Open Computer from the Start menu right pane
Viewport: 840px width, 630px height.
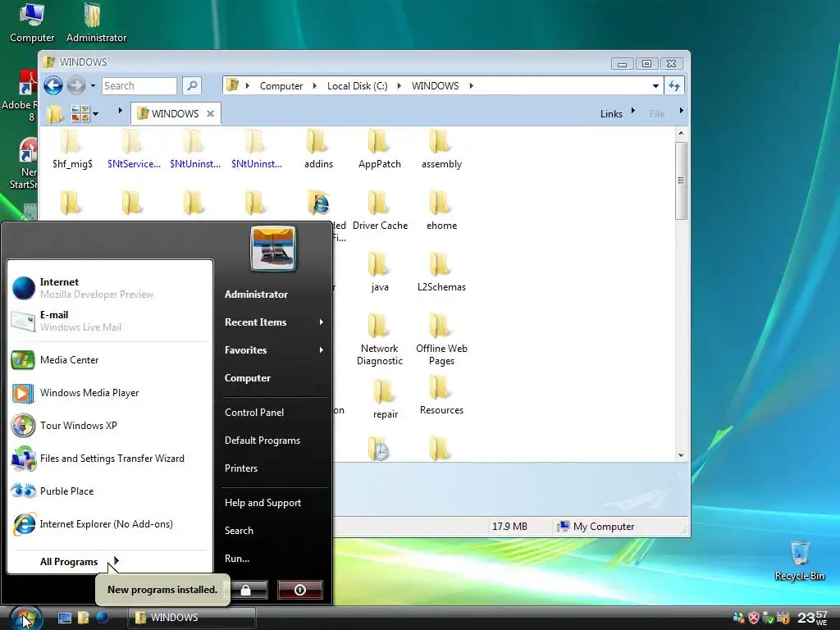pos(248,377)
